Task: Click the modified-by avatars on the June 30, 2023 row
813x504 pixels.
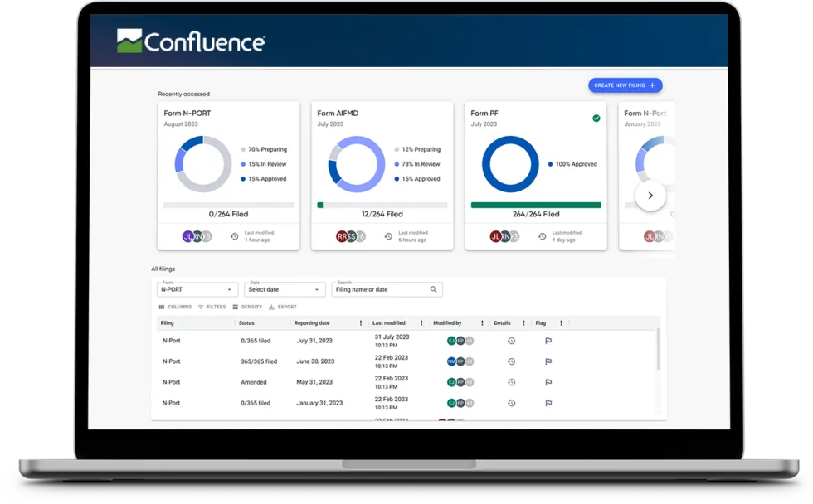Action: click(x=460, y=361)
